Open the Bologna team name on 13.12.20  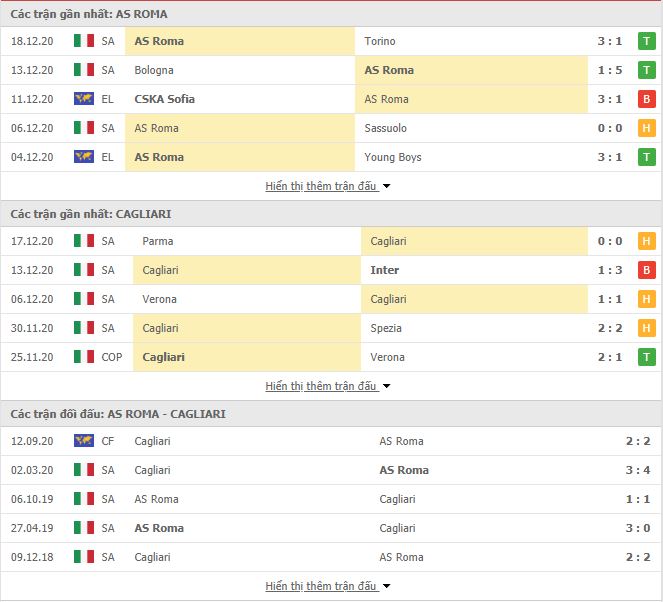pyautogui.click(x=154, y=70)
